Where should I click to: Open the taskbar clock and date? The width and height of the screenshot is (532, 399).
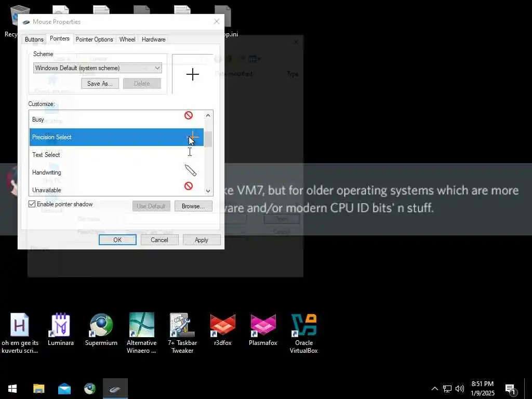click(x=483, y=389)
